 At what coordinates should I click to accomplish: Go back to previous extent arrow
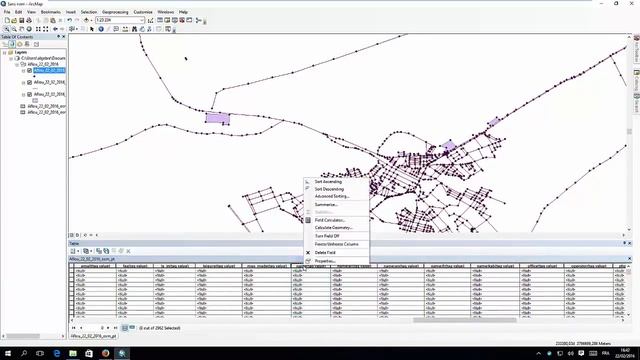pyautogui.click(x=55, y=29)
